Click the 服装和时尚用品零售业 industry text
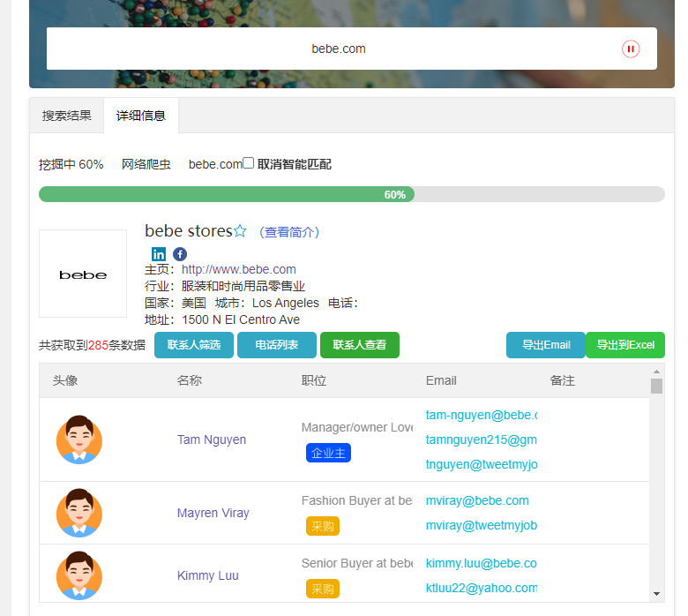This screenshot has height=616, width=688. pos(243,286)
